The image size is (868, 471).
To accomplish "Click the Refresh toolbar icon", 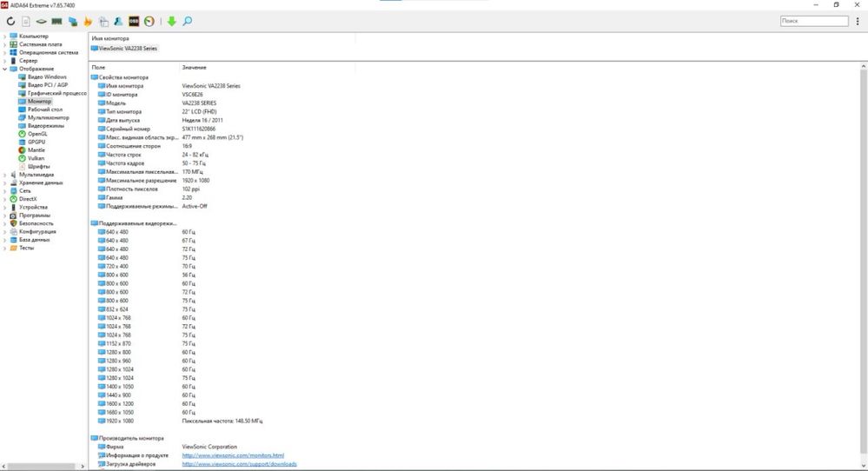I will point(10,21).
